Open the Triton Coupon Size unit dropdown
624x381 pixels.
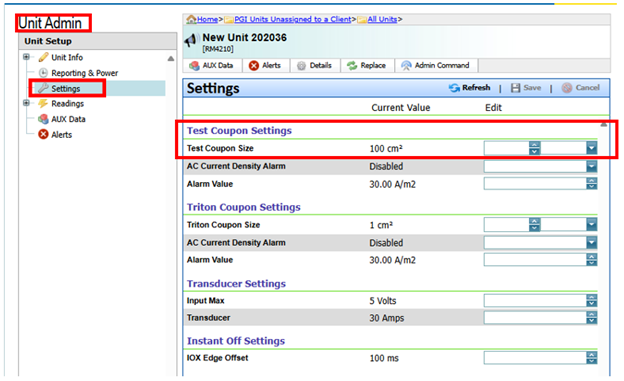point(592,225)
